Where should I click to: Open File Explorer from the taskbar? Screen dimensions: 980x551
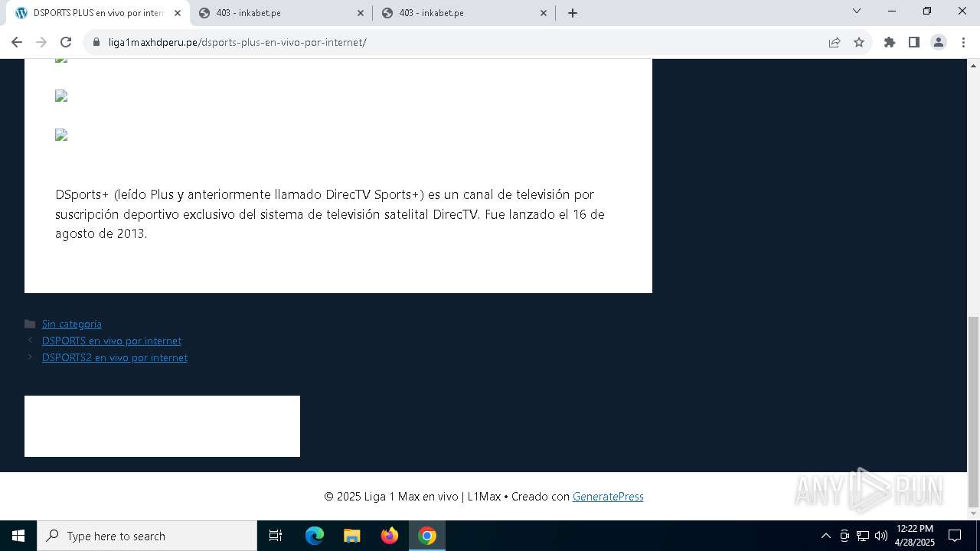tap(351, 536)
